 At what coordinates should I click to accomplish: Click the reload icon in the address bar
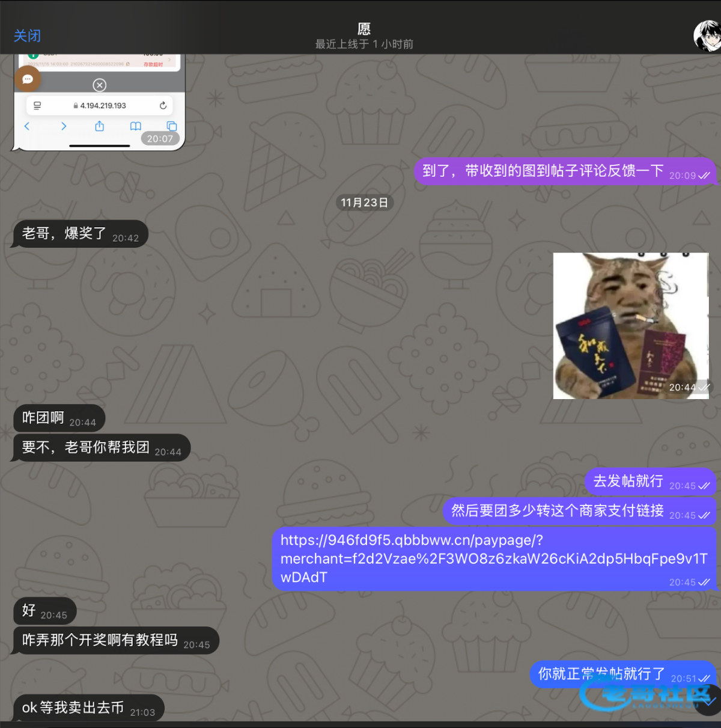click(163, 106)
